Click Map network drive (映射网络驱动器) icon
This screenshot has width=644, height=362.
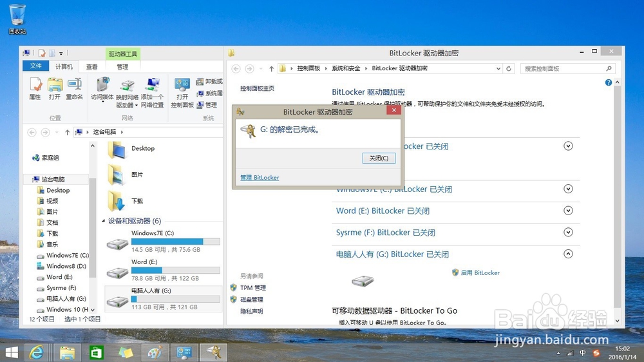point(128,93)
